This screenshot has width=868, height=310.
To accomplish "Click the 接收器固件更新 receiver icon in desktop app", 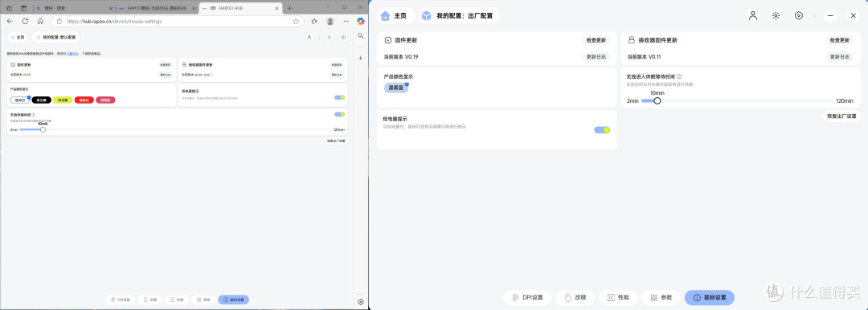I will pos(631,40).
